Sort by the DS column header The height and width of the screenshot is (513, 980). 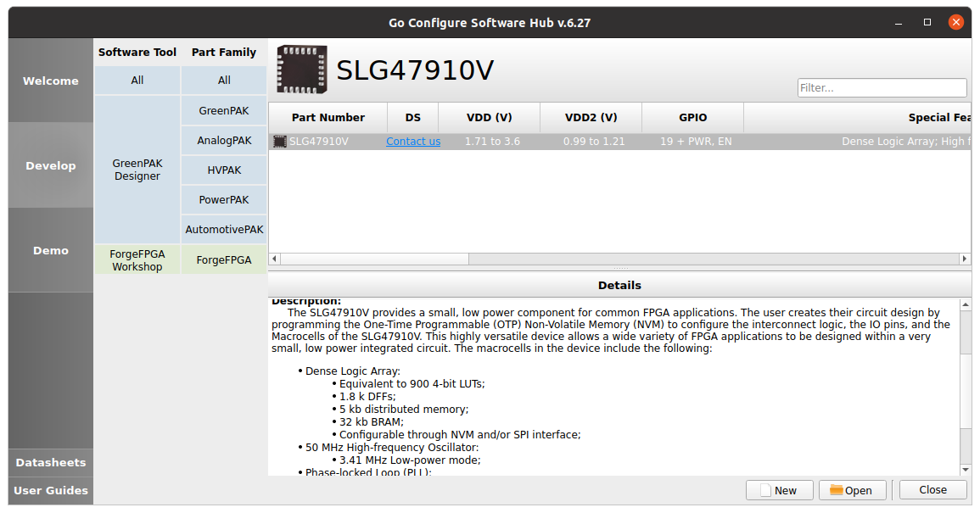413,118
